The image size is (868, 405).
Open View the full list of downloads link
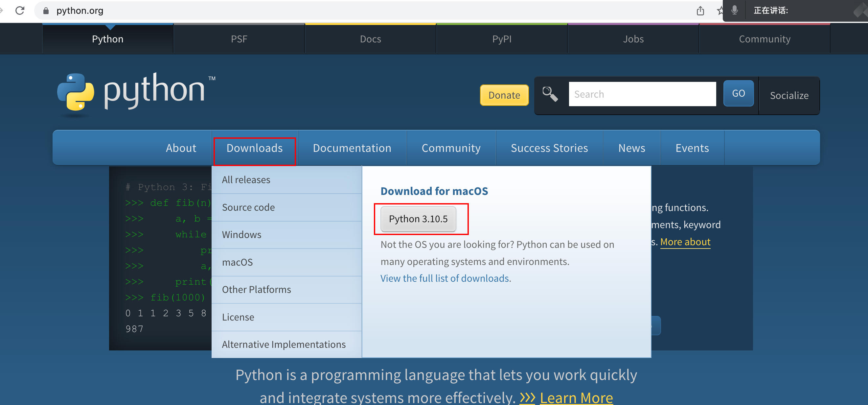tap(445, 278)
